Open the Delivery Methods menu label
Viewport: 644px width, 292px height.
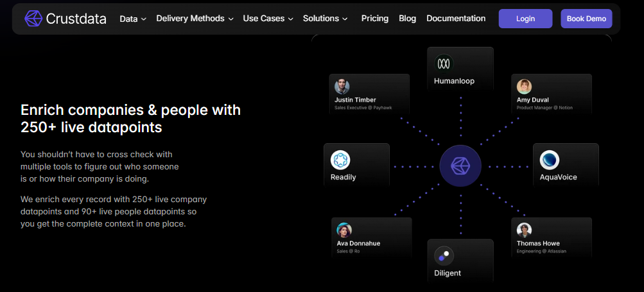coord(190,19)
